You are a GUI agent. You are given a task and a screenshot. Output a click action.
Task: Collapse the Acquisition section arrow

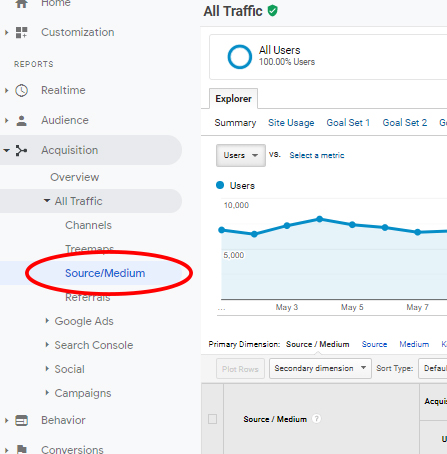pyautogui.click(x=6, y=150)
